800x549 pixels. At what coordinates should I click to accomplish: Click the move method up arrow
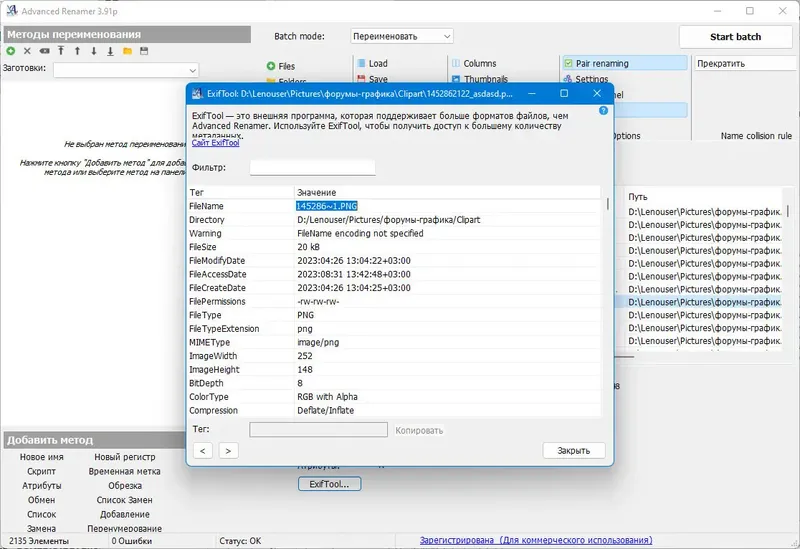[78, 51]
